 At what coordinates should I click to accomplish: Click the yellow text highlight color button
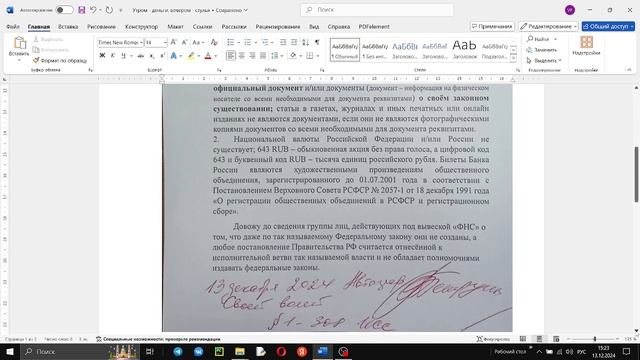point(191,56)
